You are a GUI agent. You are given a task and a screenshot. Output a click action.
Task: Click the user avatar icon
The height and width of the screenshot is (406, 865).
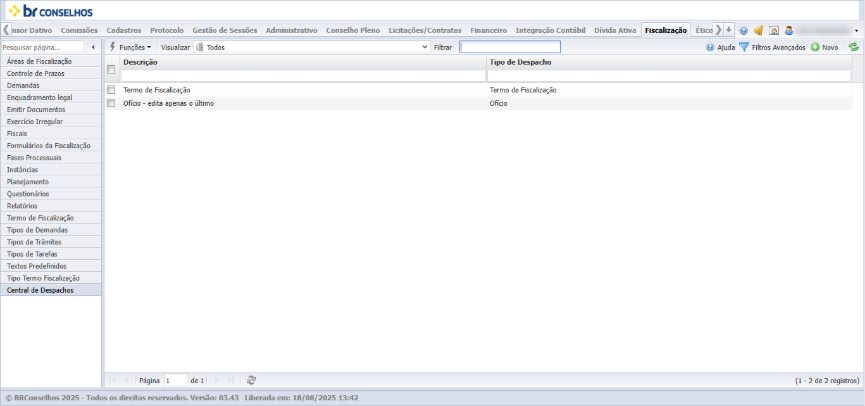pyautogui.click(x=789, y=31)
